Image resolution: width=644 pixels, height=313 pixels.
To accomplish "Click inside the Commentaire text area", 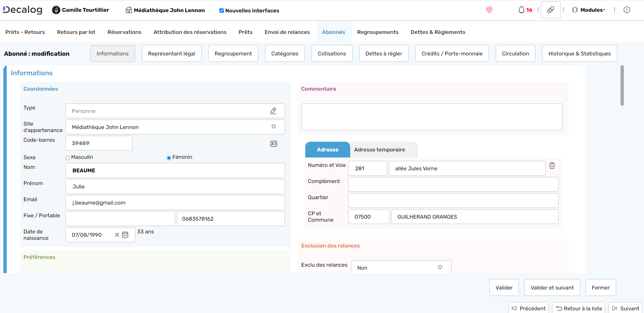I will click(x=432, y=117).
